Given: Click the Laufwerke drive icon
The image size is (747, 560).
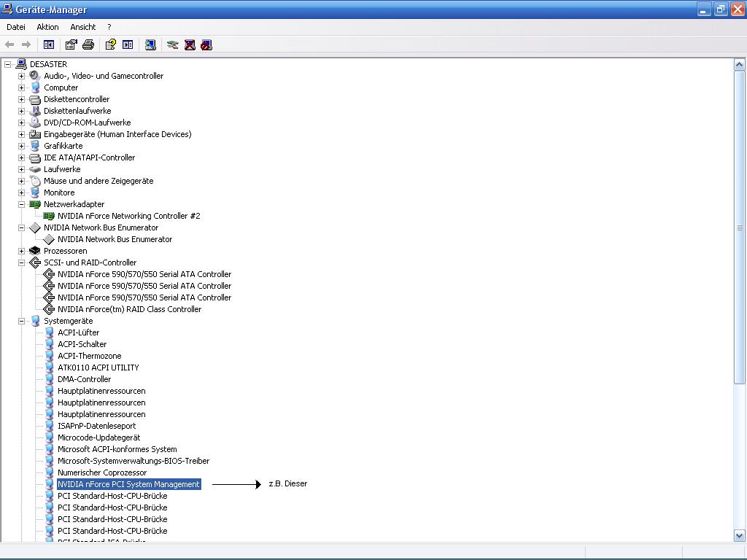Looking at the screenshot, I should pos(35,169).
